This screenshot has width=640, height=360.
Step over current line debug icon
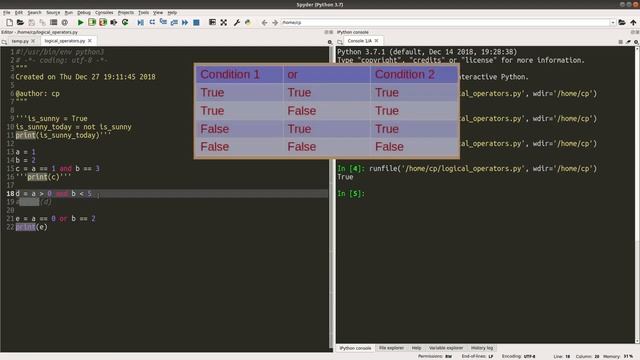152,22
